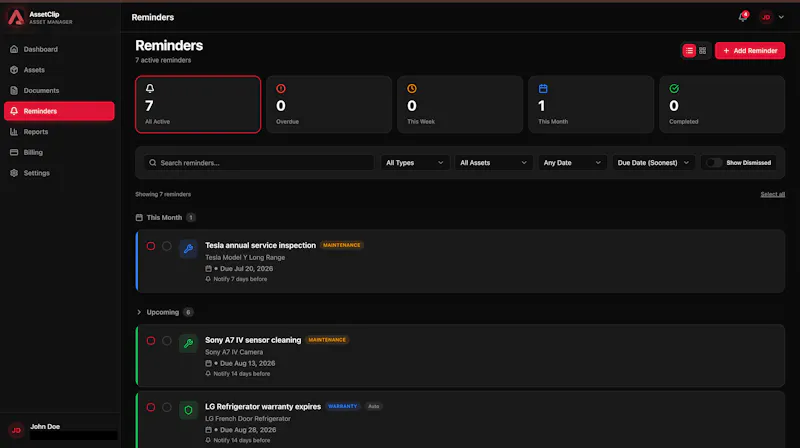Open the All Assets dropdown
The height and width of the screenshot is (448, 800).
click(493, 163)
